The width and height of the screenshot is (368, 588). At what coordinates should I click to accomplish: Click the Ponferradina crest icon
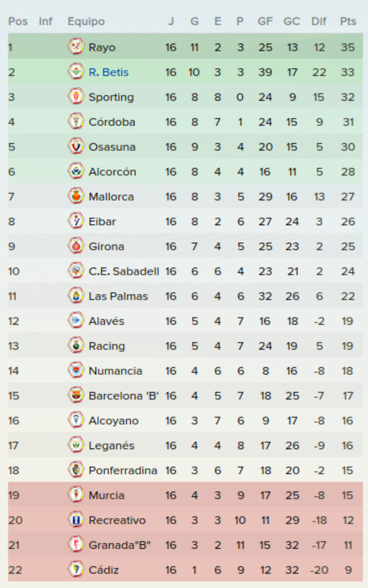(76, 470)
